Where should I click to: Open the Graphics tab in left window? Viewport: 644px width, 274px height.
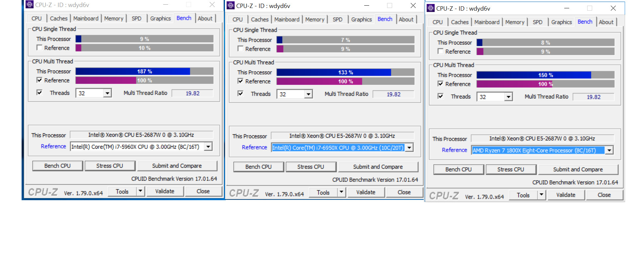click(161, 19)
